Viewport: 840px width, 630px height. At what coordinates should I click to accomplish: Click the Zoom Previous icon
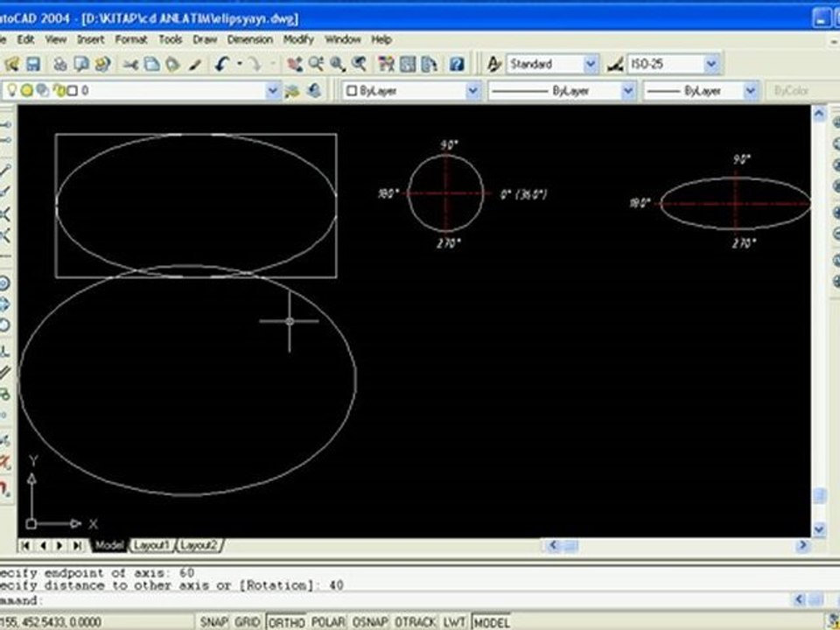tap(359, 64)
